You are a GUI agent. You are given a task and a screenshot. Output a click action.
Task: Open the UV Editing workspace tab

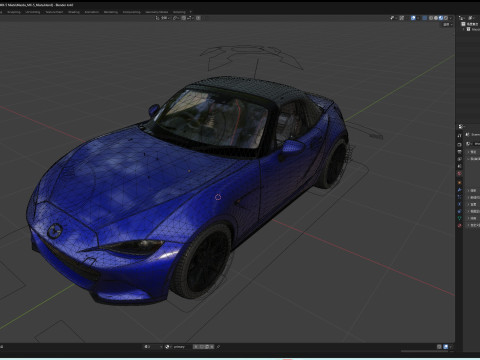[x=33, y=12]
